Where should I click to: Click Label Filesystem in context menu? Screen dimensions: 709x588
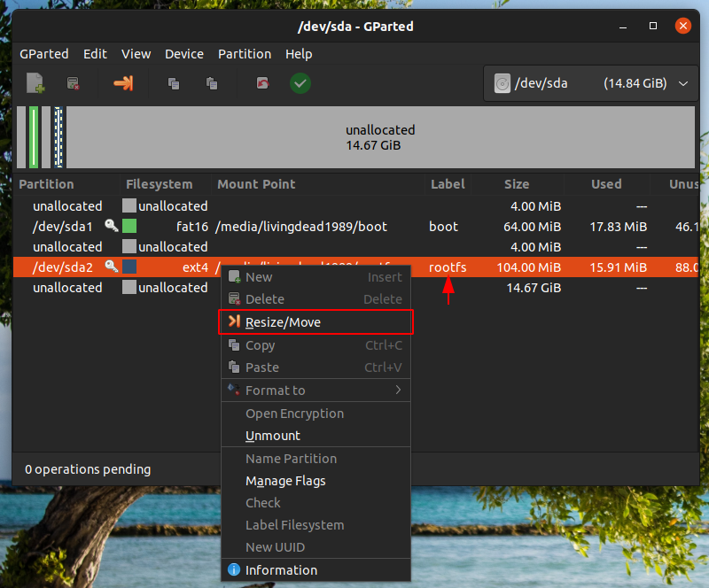pyautogui.click(x=316, y=525)
